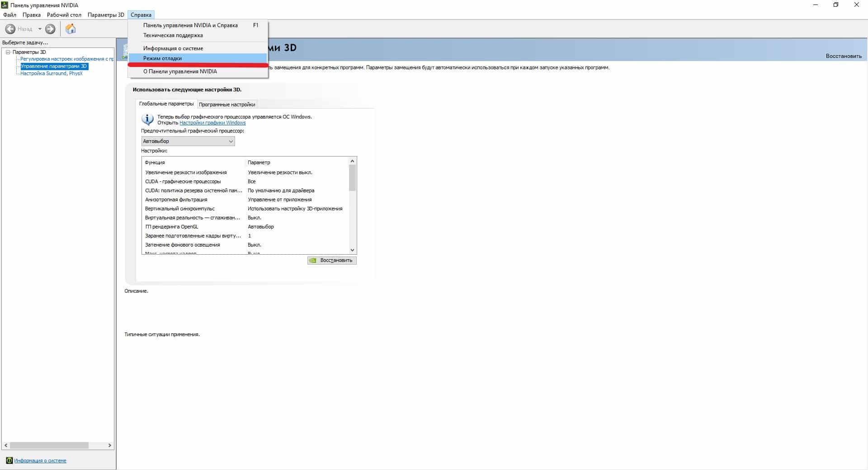Image resolution: width=868 pixels, height=470 pixels.
Task: Click Функция column header
Action: click(x=194, y=162)
